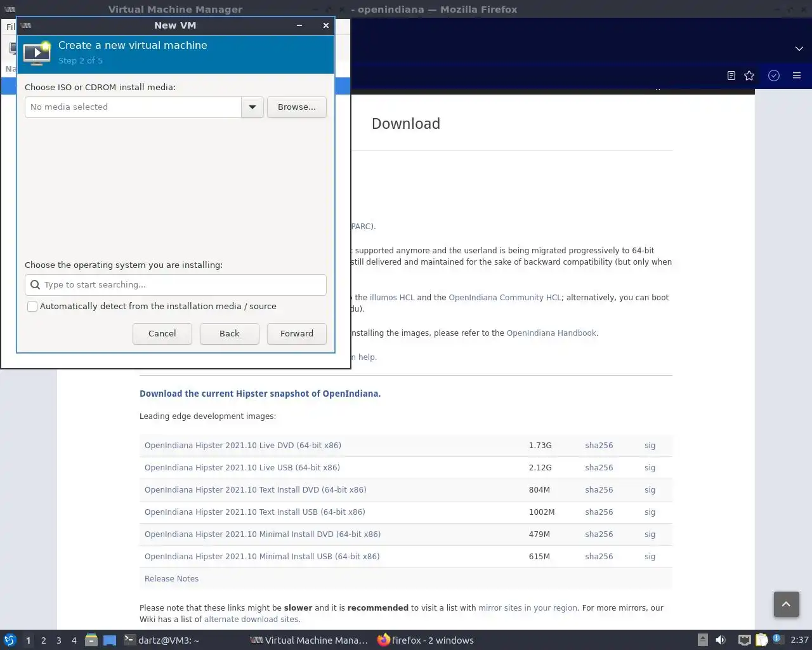The height and width of the screenshot is (650, 812).
Task: Open the Lubuntu start menu
Action: click(x=10, y=640)
